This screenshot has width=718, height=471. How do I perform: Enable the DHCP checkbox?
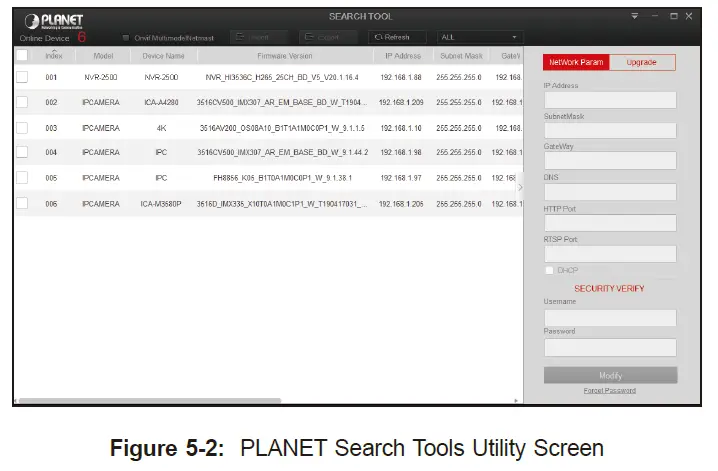tap(549, 270)
